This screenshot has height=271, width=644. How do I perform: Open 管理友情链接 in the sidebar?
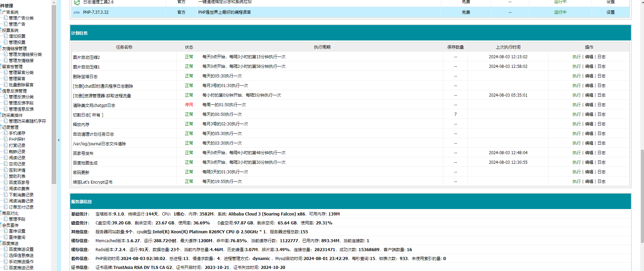(21, 60)
